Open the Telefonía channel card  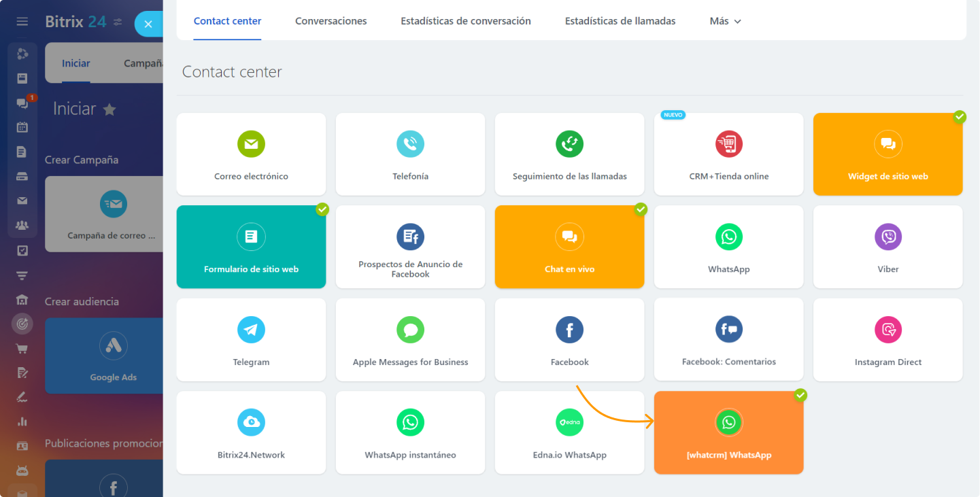coord(410,154)
